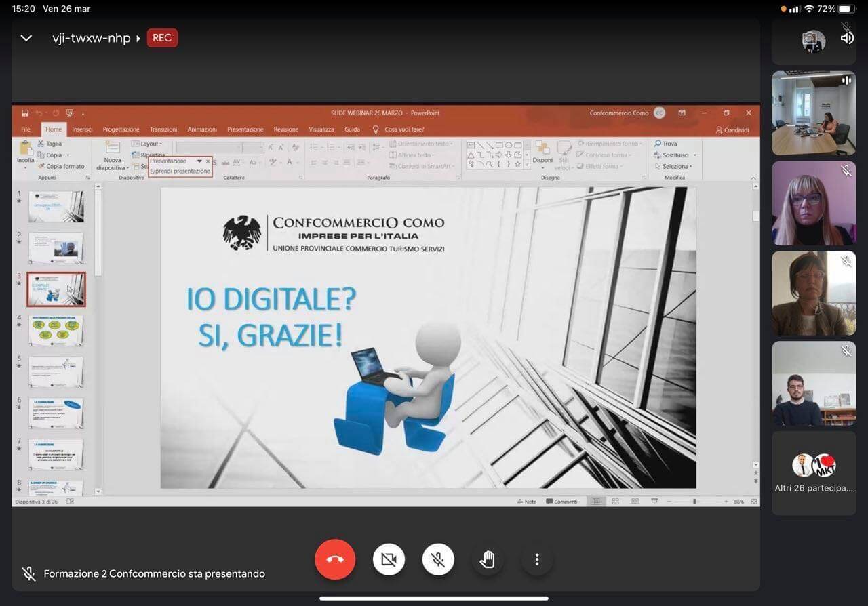Viewport: 868px width, 606px height.
Task: Tap the speaker audio output icon
Action: click(x=847, y=38)
